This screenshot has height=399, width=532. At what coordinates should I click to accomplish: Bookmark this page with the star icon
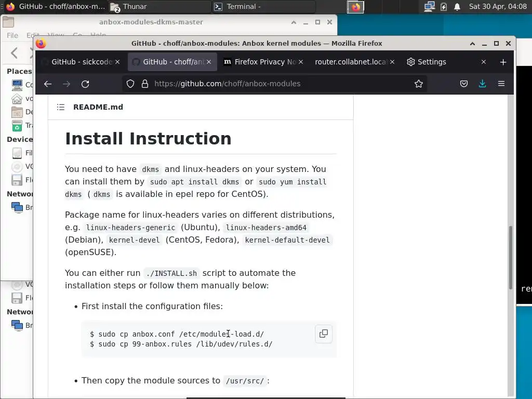419,84
